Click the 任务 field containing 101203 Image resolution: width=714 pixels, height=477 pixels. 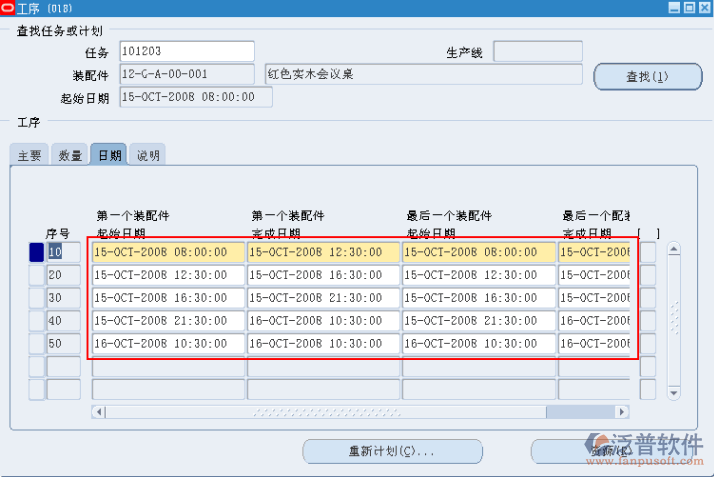click(x=186, y=51)
